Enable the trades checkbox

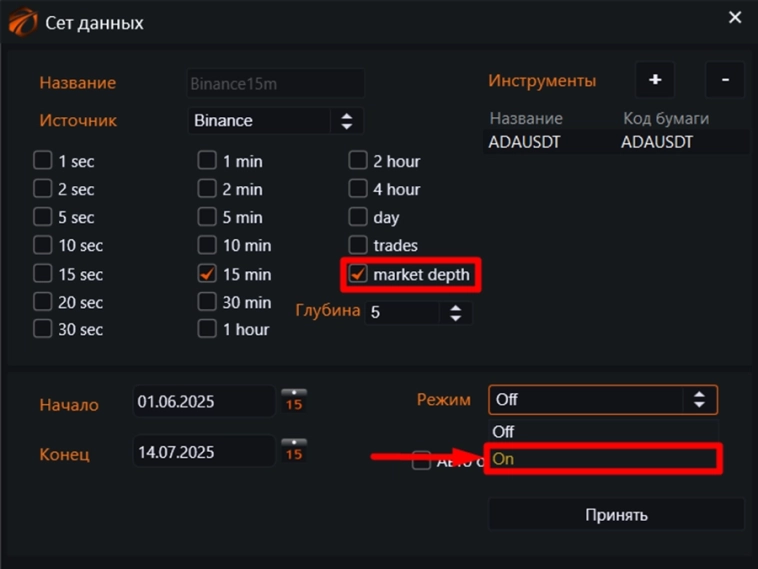pyautogui.click(x=358, y=245)
